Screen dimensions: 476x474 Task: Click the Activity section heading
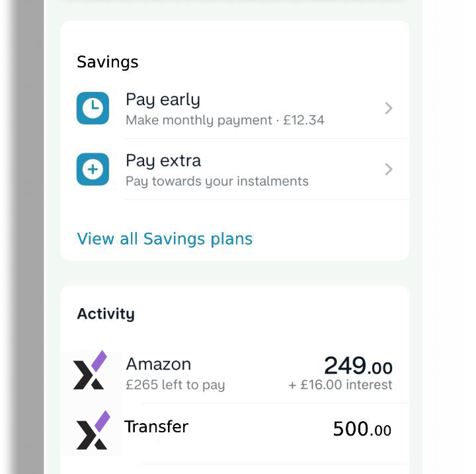(x=106, y=314)
